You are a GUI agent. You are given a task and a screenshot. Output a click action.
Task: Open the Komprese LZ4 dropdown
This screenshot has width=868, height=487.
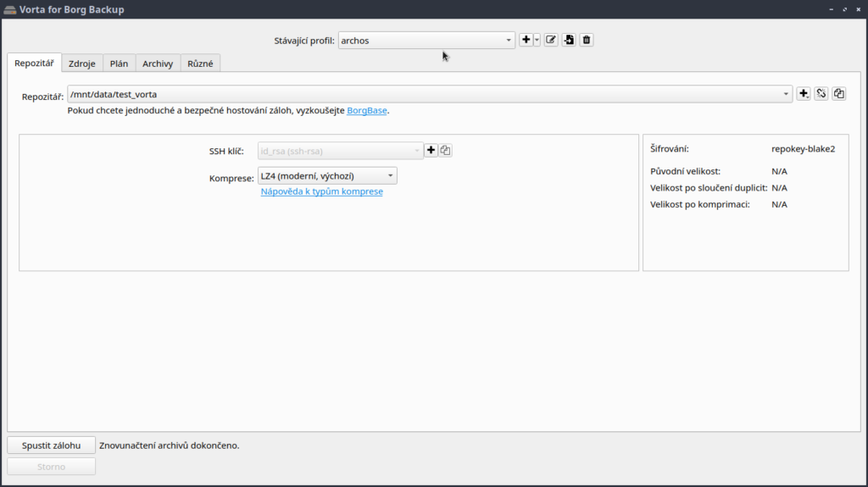click(x=327, y=176)
